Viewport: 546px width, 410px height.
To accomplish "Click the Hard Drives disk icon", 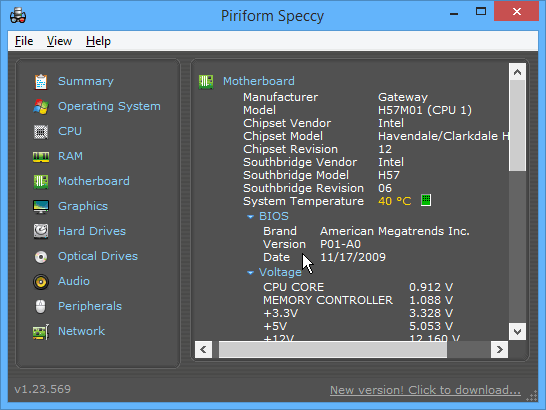I will [41, 231].
